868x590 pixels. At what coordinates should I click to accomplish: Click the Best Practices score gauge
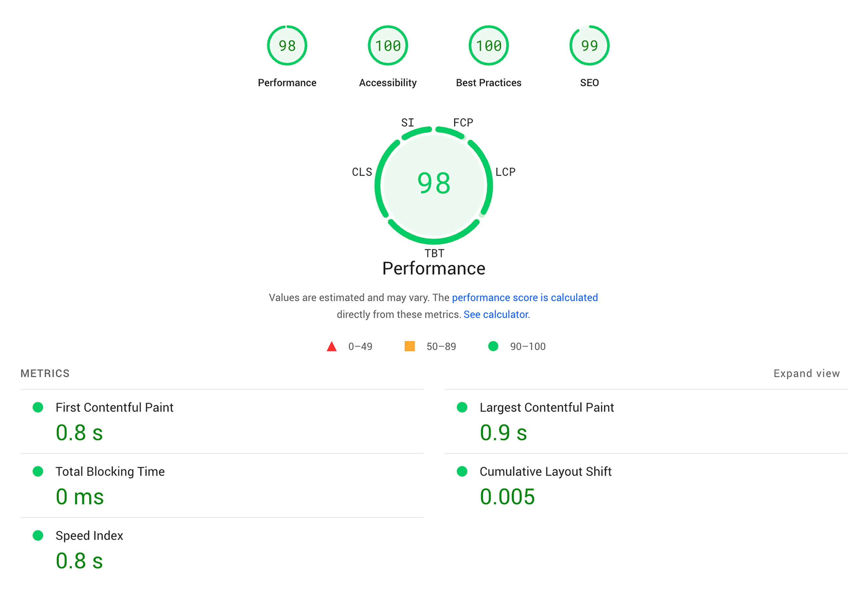tap(489, 46)
